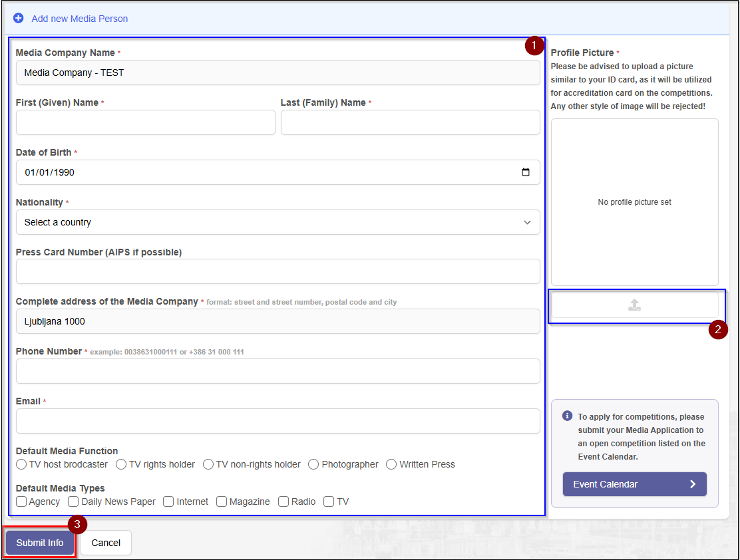
Task: Click the profile picture upload icon
Action: pos(634,305)
